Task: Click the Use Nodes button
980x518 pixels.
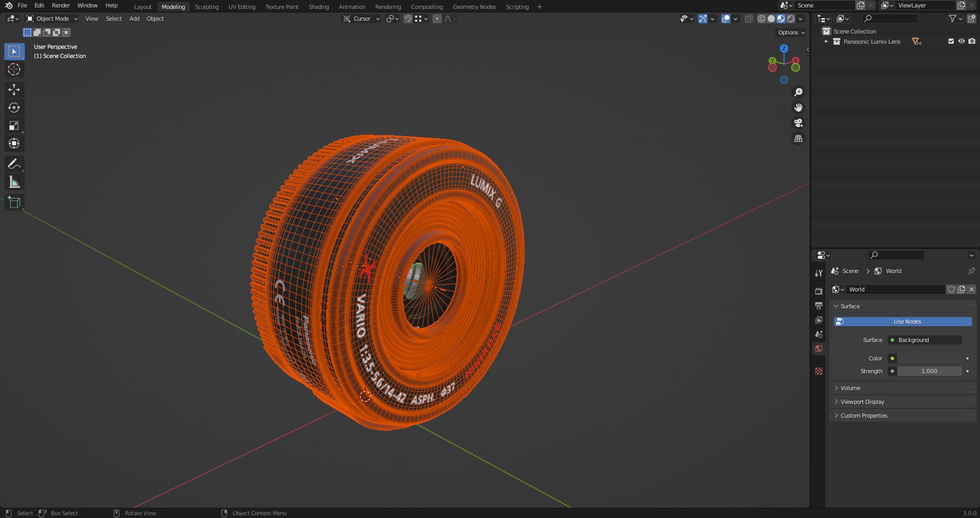Action: pyautogui.click(x=902, y=322)
